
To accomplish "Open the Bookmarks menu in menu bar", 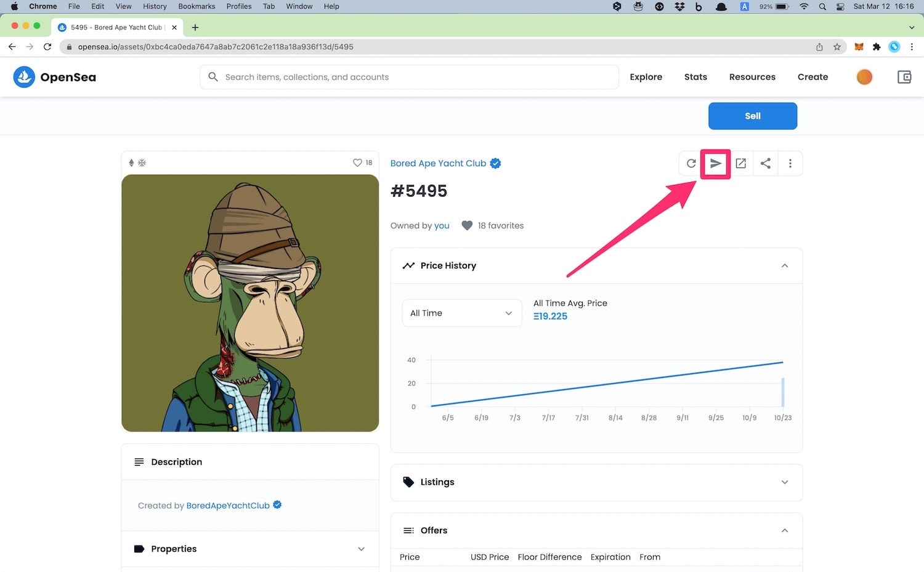I will pos(197,6).
